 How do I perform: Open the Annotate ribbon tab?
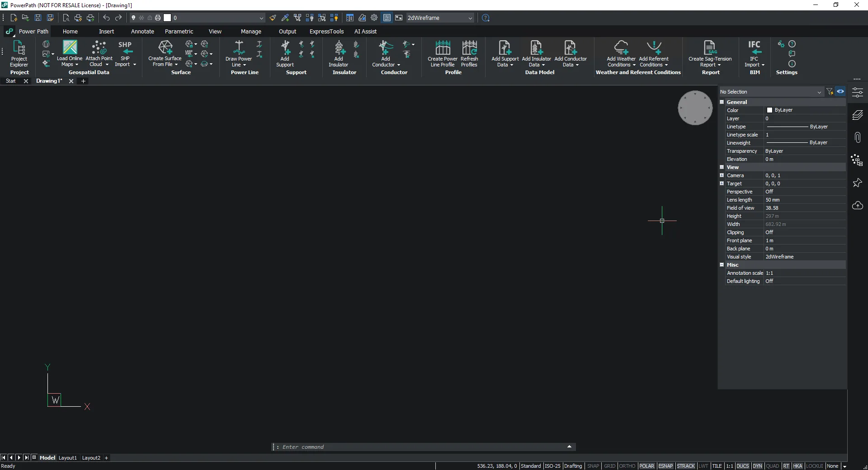tap(142, 32)
